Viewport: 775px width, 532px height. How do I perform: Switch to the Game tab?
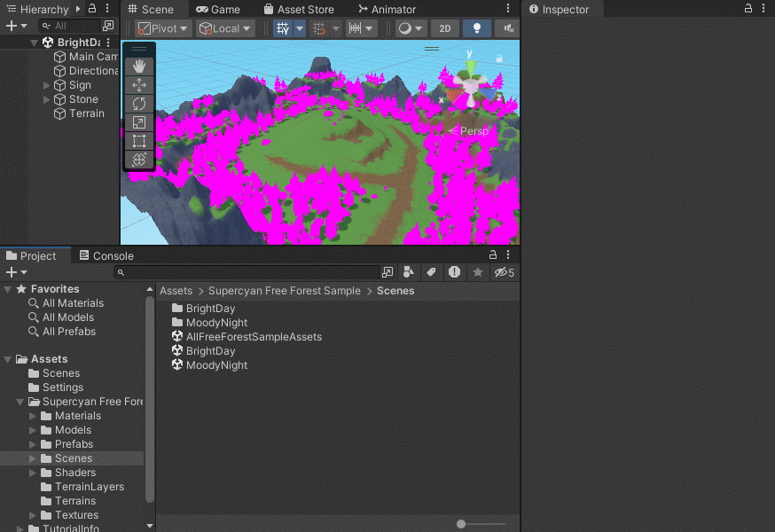click(218, 10)
